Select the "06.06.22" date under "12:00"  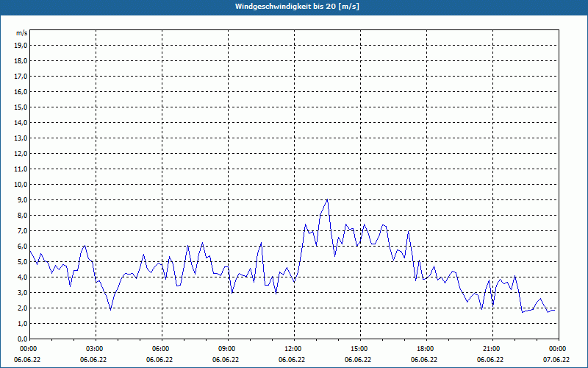coord(292,360)
